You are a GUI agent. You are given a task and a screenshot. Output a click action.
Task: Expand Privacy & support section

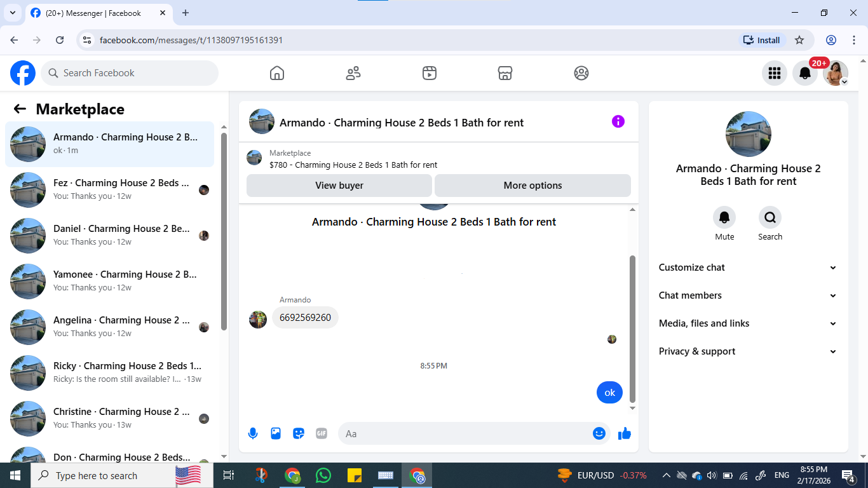(x=748, y=351)
